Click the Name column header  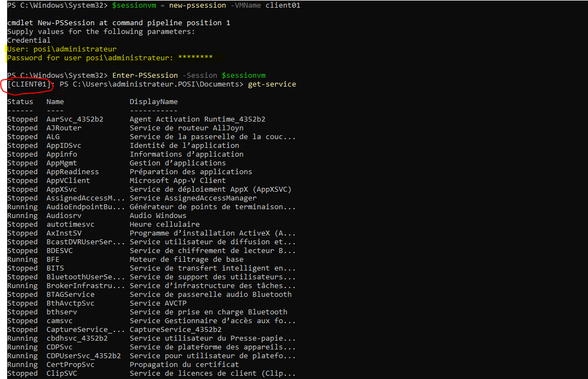tap(55, 101)
